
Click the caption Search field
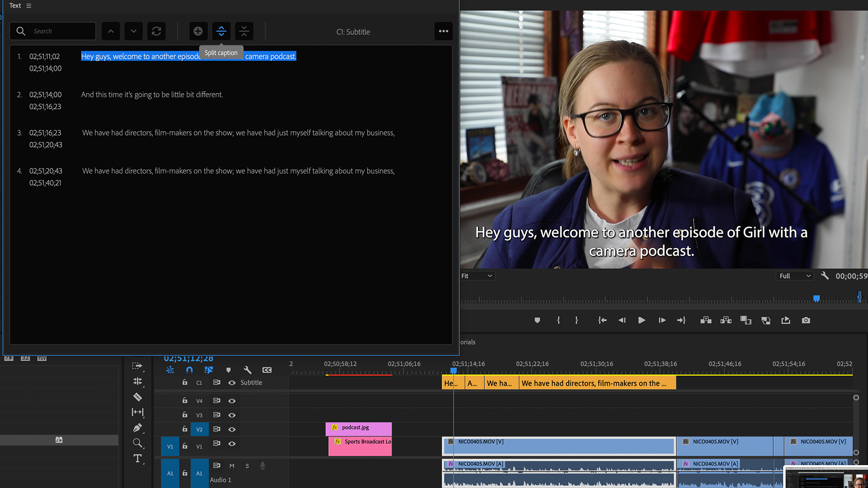53,31
